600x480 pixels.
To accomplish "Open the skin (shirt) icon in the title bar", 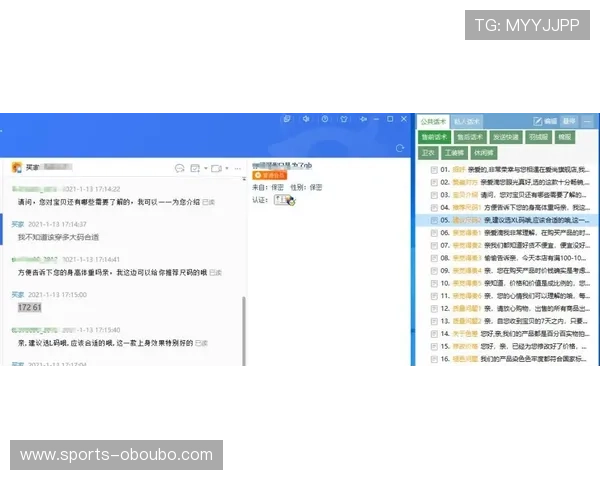I will (x=344, y=119).
